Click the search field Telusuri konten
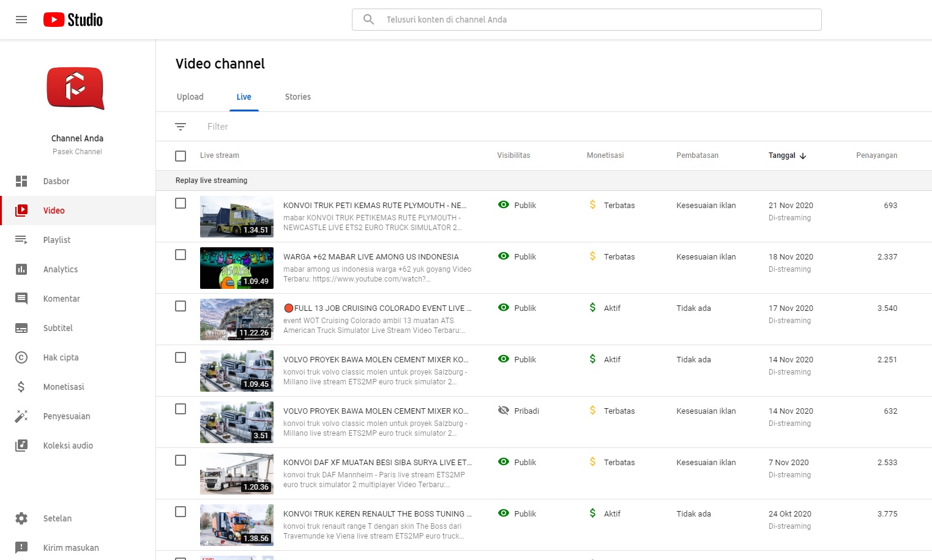This screenshot has width=932, height=560. (587, 20)
